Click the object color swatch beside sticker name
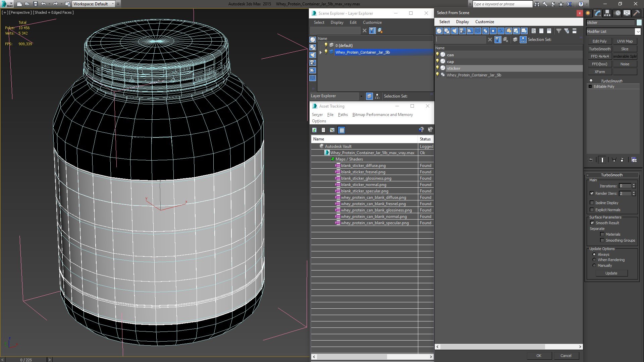Image resolution: width=644 pixels, height=362 pixels. click(x=639, y=22)
